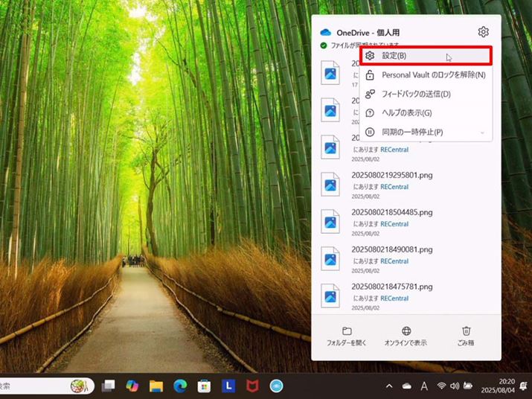Click フォルダーを開く folder button

click(347, 336)
